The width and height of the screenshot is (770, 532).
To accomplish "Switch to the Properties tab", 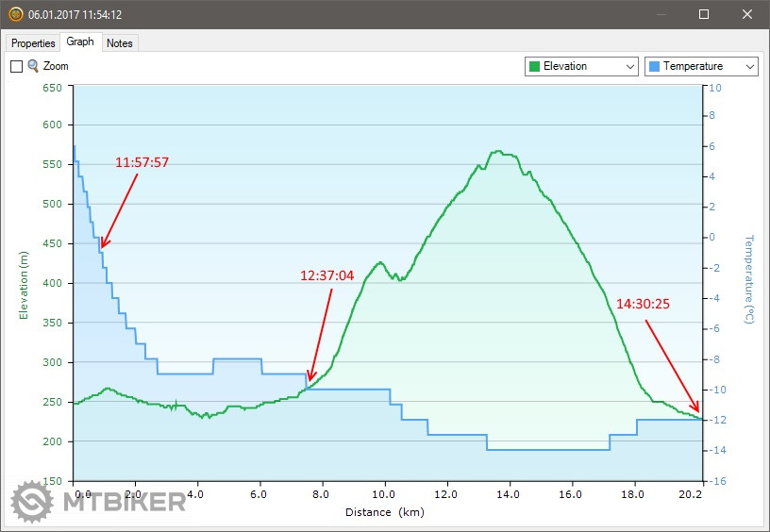I will 33,43.
